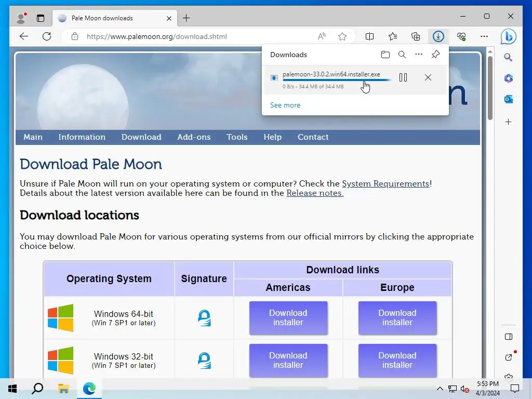Screen dimensions: 532x399
Task: Open split screen icon in toolbar
Action: click(369, 36)
